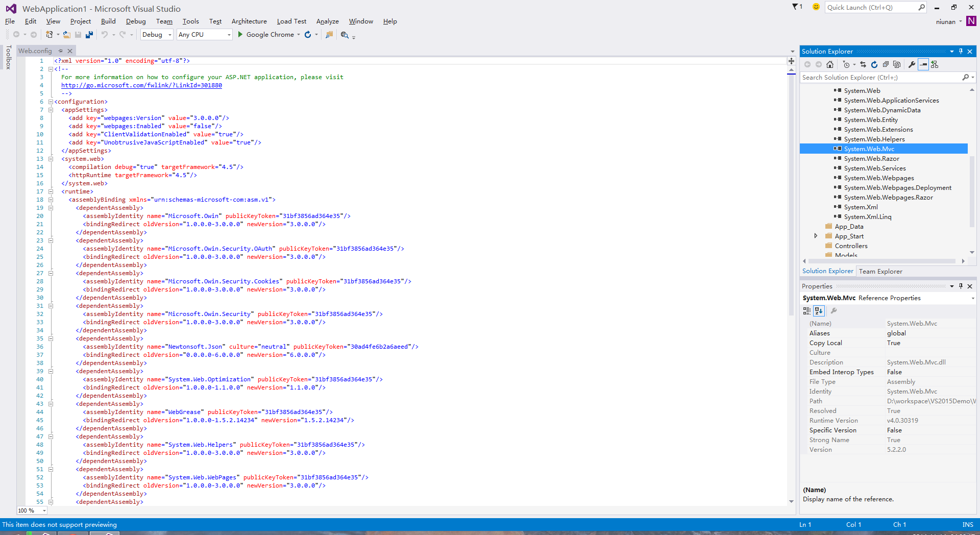Image resolution: width=980 pixels, height=535 pixels.
Task: Refresh the Solution Explorer tree
Action: pos(874,64)
